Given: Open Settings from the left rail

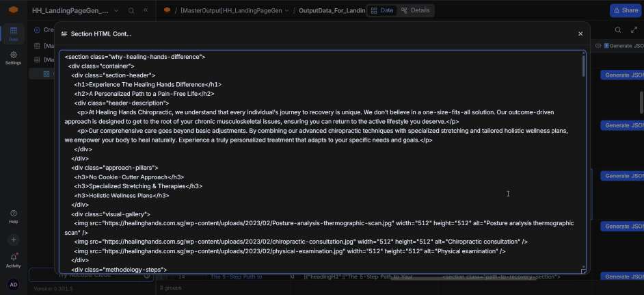Looking at the screenshot, I should [x=13, y=58].
